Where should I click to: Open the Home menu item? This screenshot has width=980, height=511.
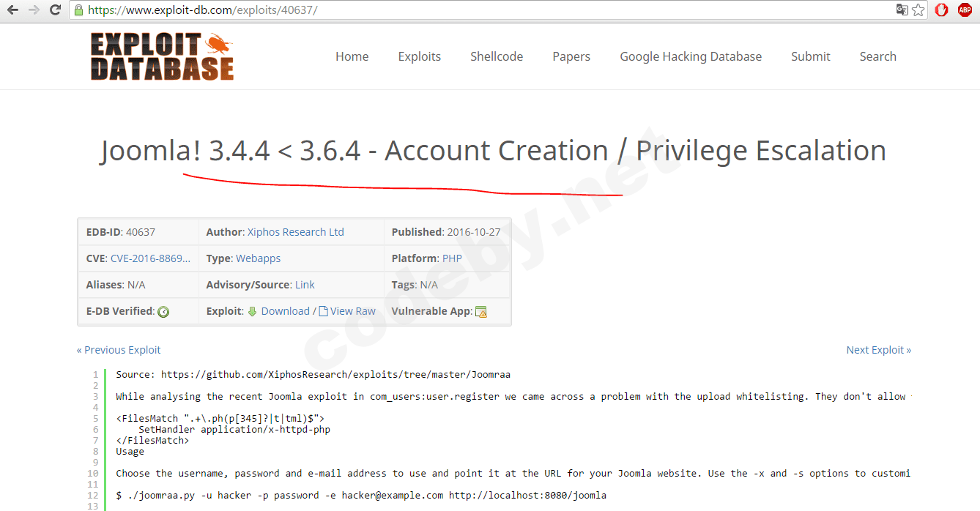(352, 56)
